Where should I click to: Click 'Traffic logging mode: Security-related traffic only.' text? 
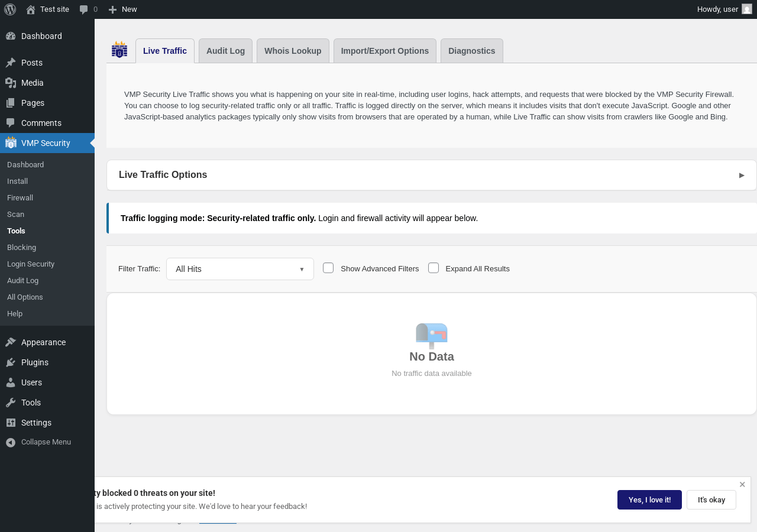tap(218, 218)
